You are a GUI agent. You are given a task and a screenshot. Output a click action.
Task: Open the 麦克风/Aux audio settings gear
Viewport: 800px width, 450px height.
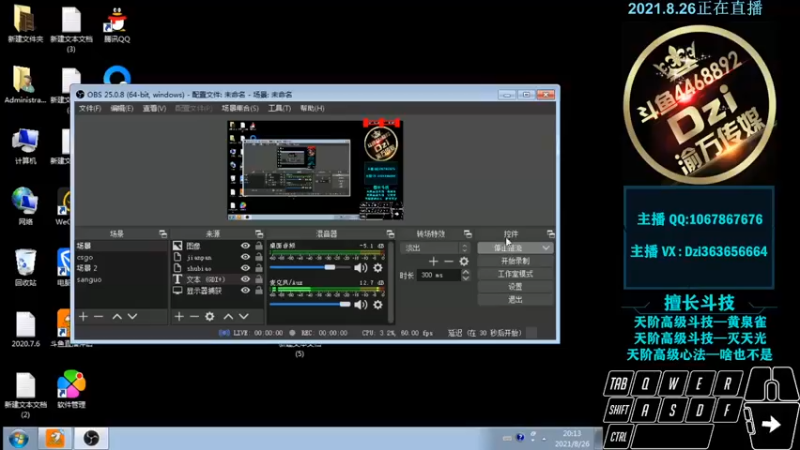[x=378, y=305]
